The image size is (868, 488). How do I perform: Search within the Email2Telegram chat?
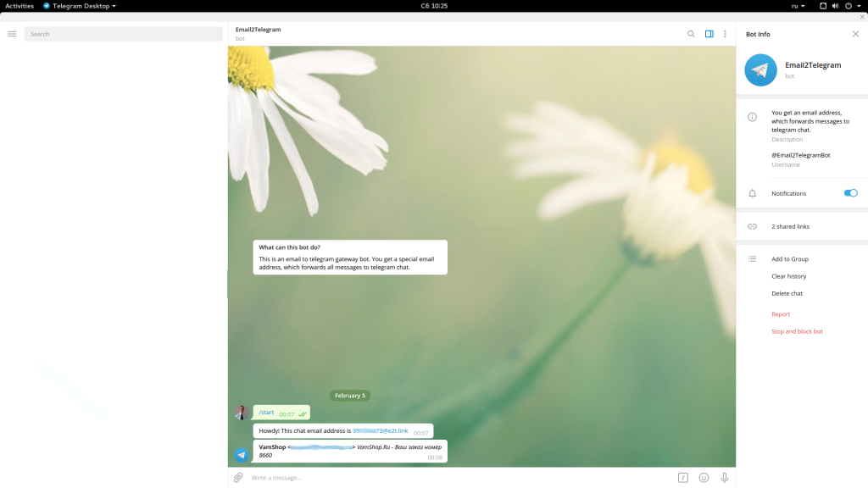tap(691, 34)
